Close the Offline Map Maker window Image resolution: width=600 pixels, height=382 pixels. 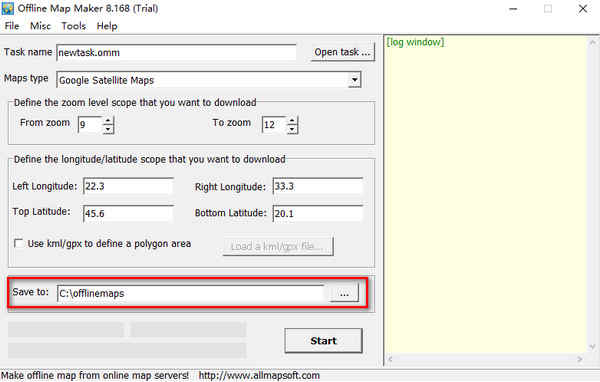click(x=583, y=9)
